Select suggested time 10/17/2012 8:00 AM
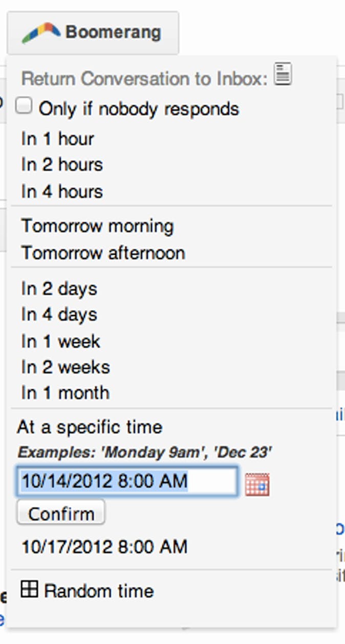 click(104, 547)
